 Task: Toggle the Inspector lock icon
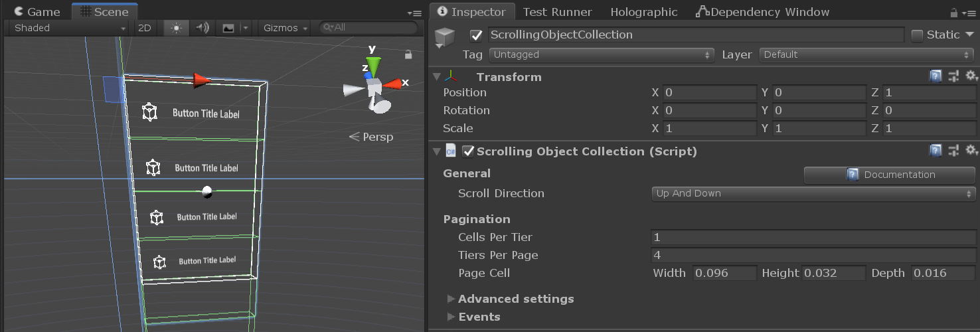(x=954, y=13)
